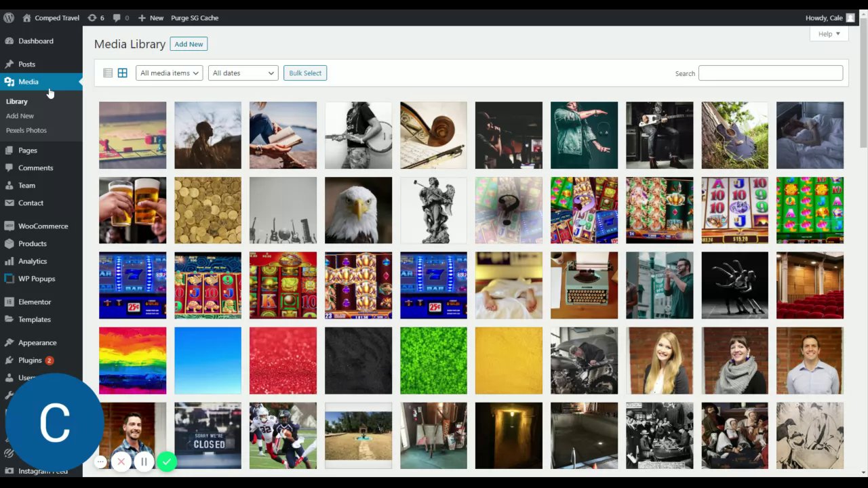The image size is (868, 488).
Task: Open Elementor in sidebar
Action: (41, 302)
